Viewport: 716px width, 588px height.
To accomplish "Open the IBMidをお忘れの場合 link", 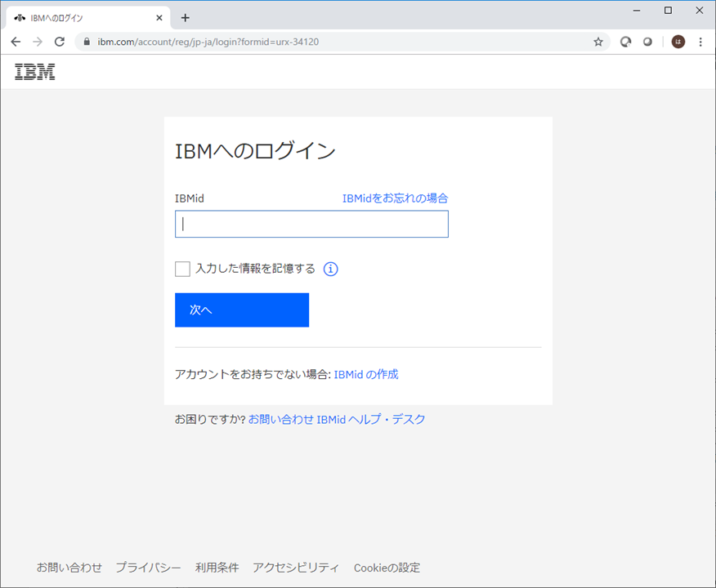I will (x=395, y=198).
